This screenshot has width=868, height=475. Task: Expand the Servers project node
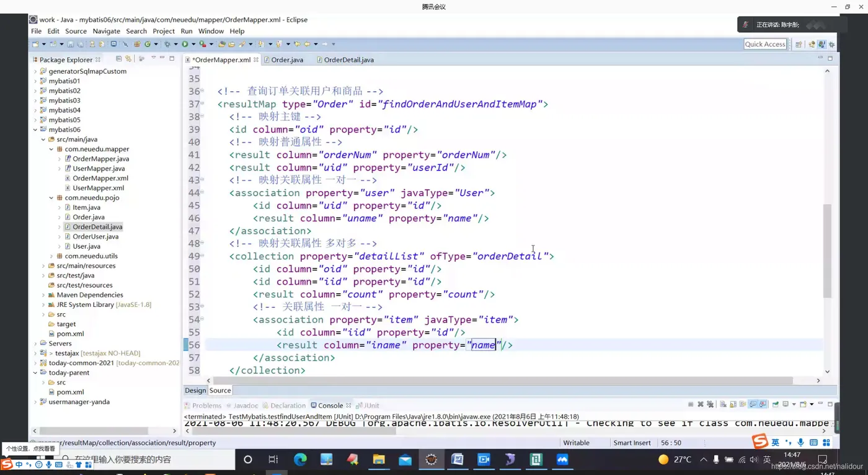pos(35,344)
